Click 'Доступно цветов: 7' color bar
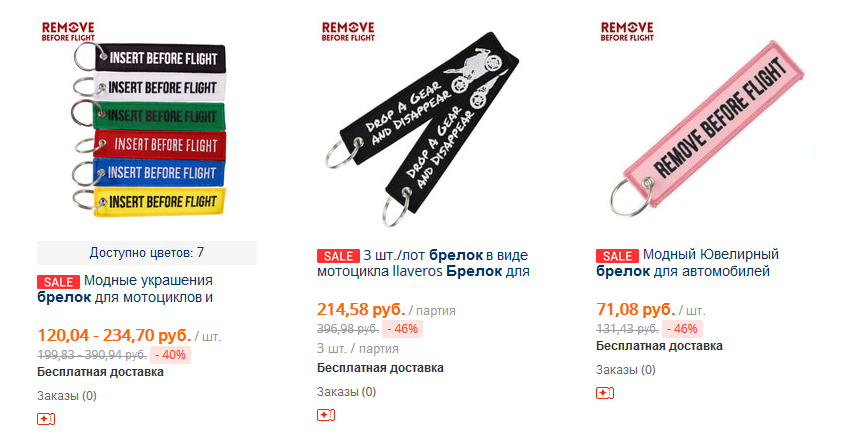Image resolution: width=845 pixels, height=447 pixels. click(147, 253)
